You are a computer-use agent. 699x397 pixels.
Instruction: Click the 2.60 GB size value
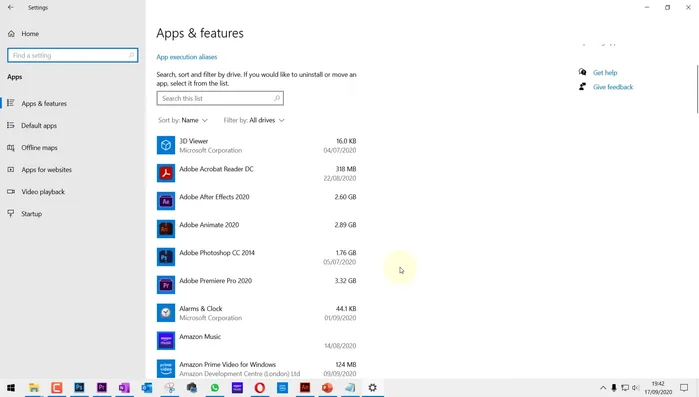click(345, 197)
